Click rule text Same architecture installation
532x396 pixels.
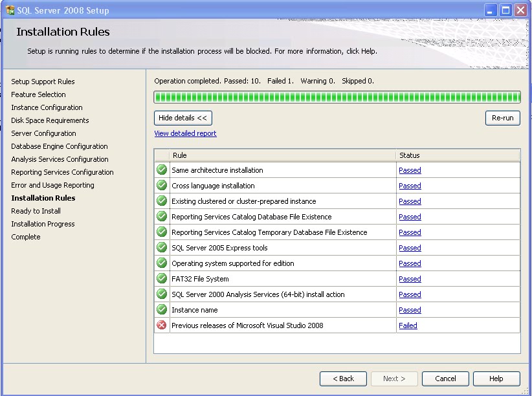pos(217,170)
